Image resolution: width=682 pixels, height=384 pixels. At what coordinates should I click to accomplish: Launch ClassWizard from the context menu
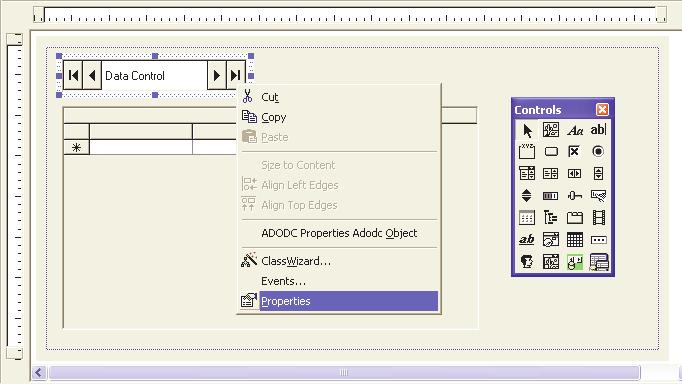(x=339, y=261)
